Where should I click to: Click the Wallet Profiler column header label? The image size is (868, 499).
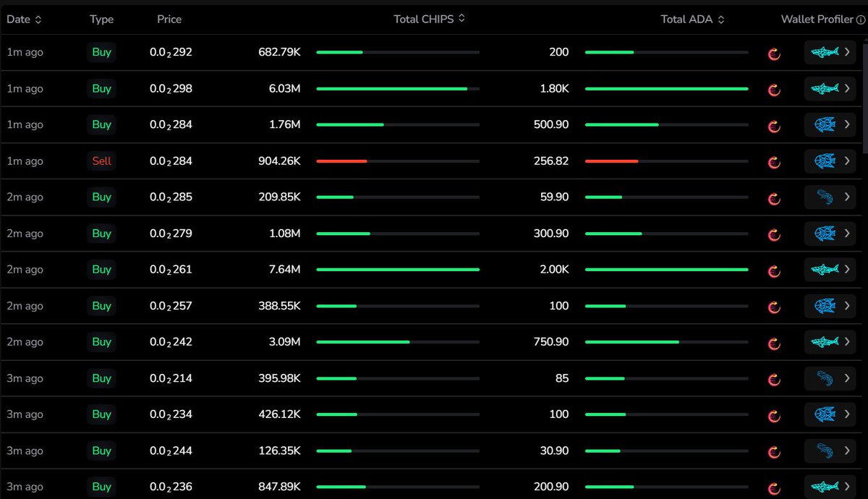[817, 20]
